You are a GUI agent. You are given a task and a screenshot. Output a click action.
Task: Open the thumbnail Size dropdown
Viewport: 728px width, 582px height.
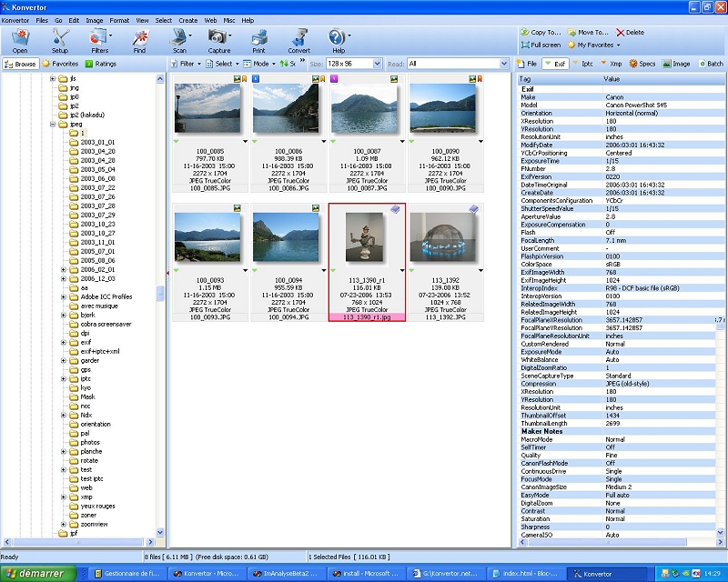(374, 65)
